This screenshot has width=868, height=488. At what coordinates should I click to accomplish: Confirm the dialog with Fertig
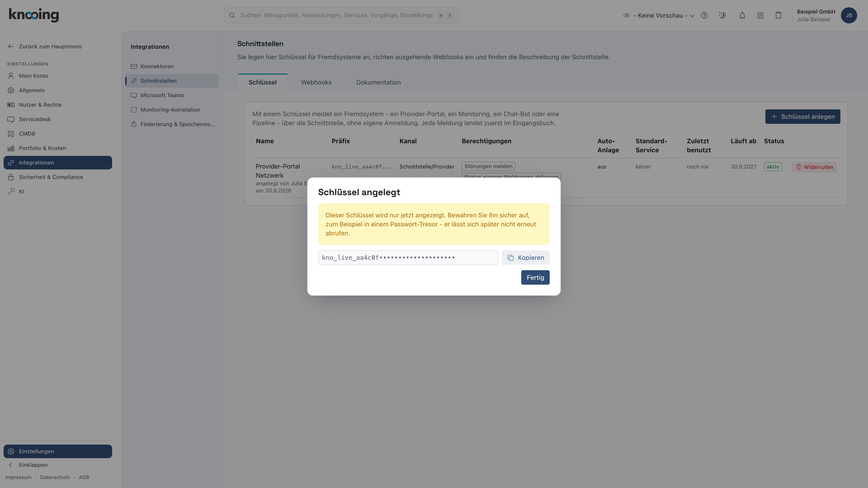(x=535, y=277)
